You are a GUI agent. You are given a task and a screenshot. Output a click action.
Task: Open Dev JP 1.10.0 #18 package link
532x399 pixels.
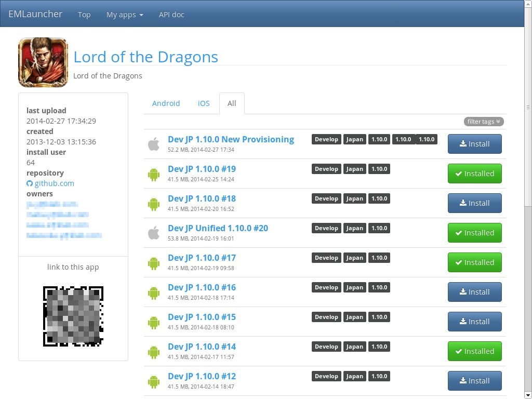coord(202,198)
